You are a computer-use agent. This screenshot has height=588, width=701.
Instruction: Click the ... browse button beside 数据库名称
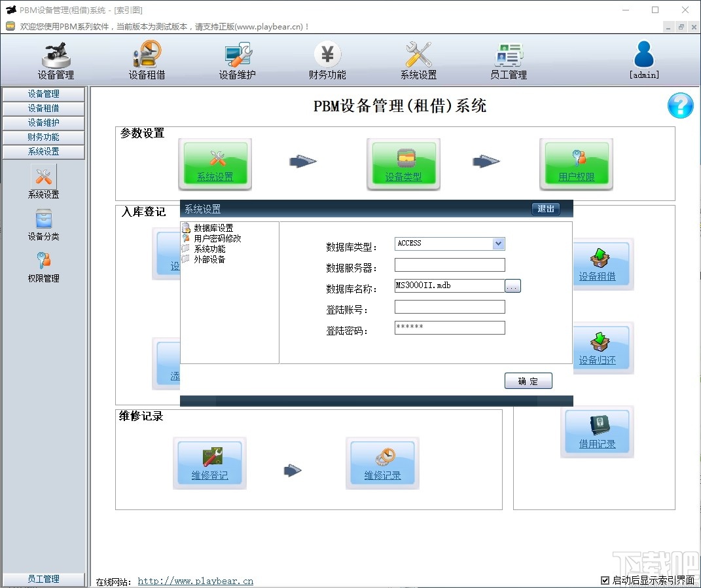[512, 285]
